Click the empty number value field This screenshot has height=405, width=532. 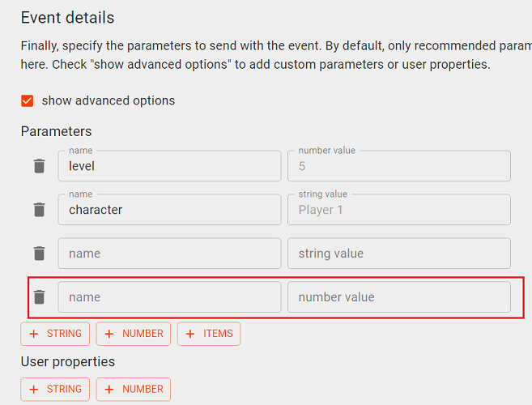(x=399, y=297)
